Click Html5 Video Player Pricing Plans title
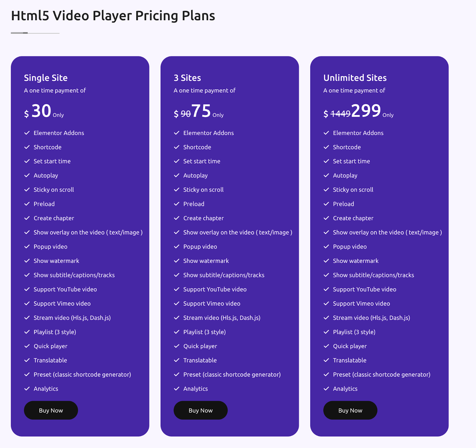Image resolution: width=476 pixels, height=448 pixels. 113,16
